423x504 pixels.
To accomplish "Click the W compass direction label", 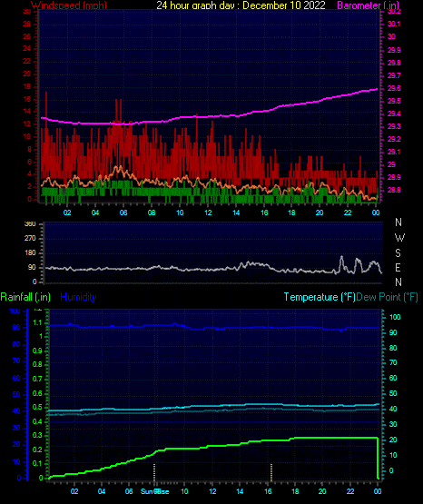I will point(399,238).
